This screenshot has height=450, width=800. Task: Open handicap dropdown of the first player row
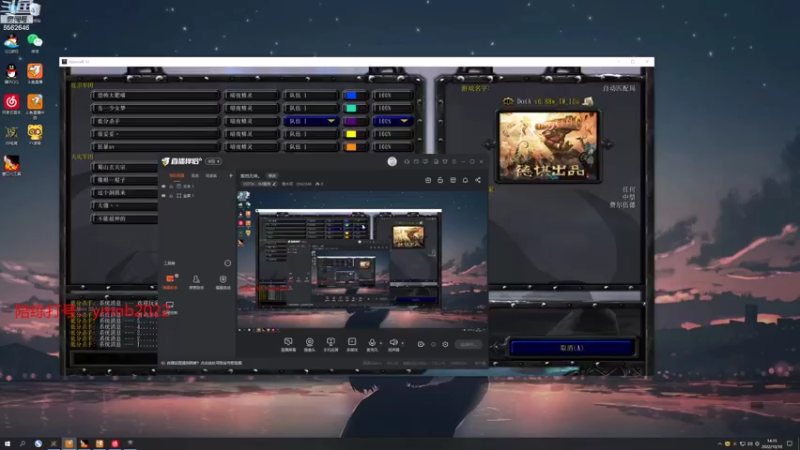coord(392,95)
